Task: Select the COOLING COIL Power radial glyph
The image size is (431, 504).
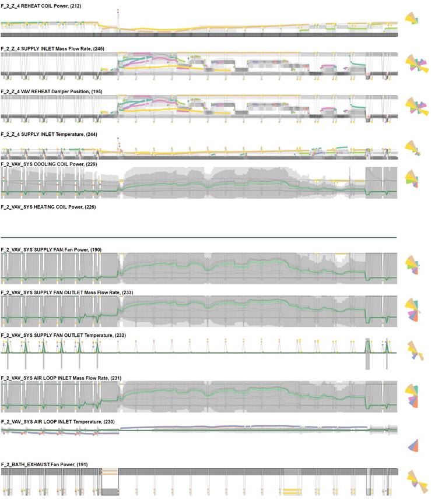Action: click(x=412, y=180)
